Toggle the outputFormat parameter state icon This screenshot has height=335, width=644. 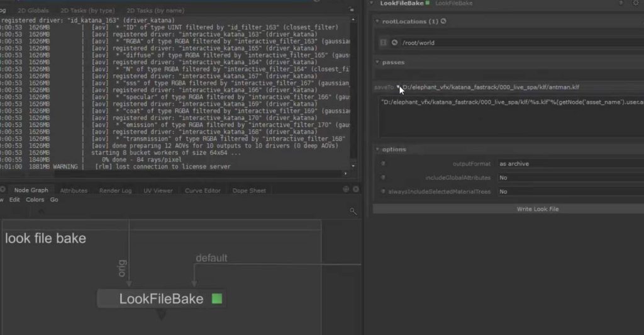click(x=382, y=164)
